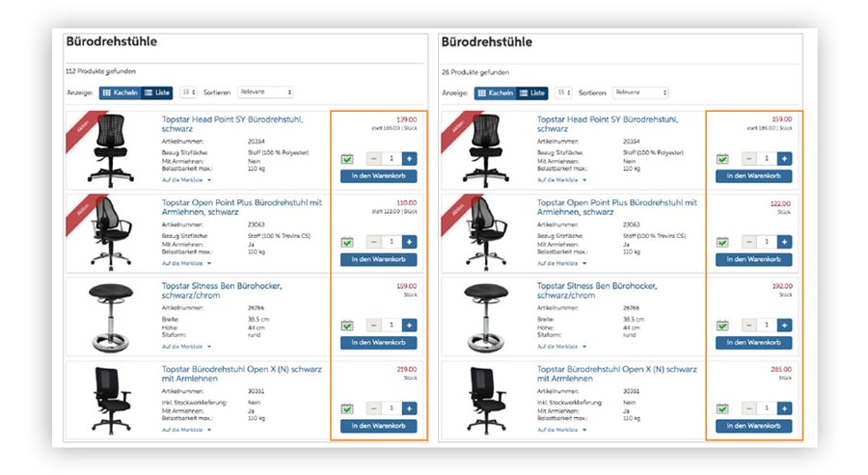Decrease quantity of the 159.00 Sitness Ben Bürohocker
This screenshot has width=868, height=475.
(373, 325)
